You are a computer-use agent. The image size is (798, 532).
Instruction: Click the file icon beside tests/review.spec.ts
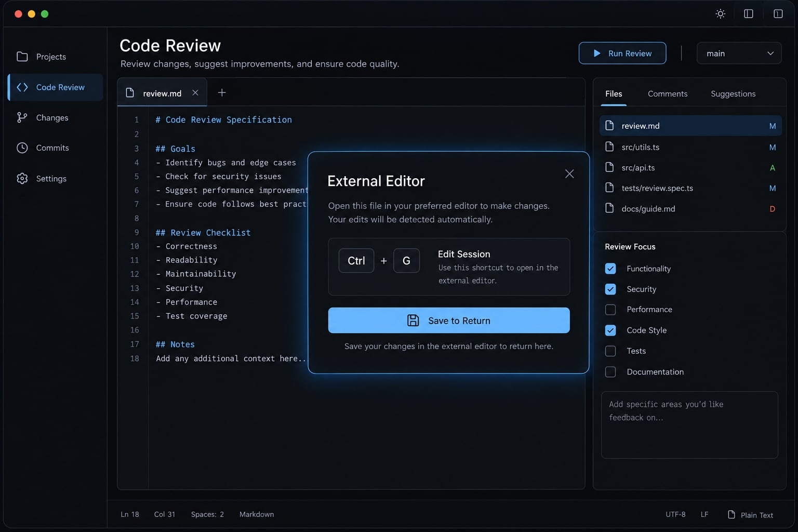click(610, 188)
